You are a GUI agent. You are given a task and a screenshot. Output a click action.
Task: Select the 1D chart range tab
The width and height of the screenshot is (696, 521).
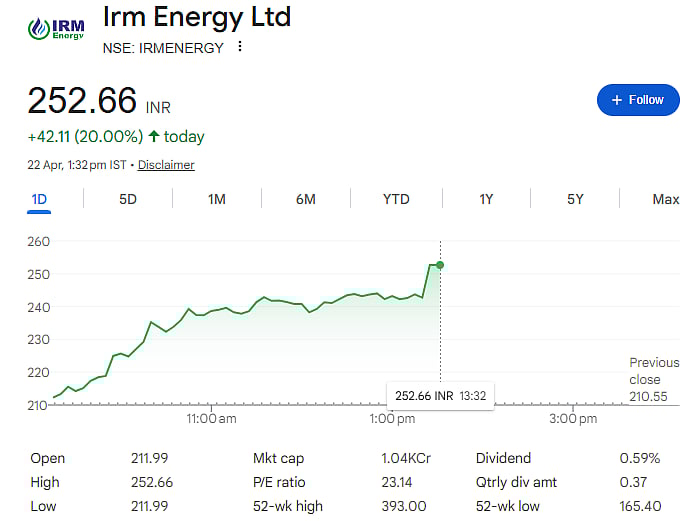[x=39, y=199]
